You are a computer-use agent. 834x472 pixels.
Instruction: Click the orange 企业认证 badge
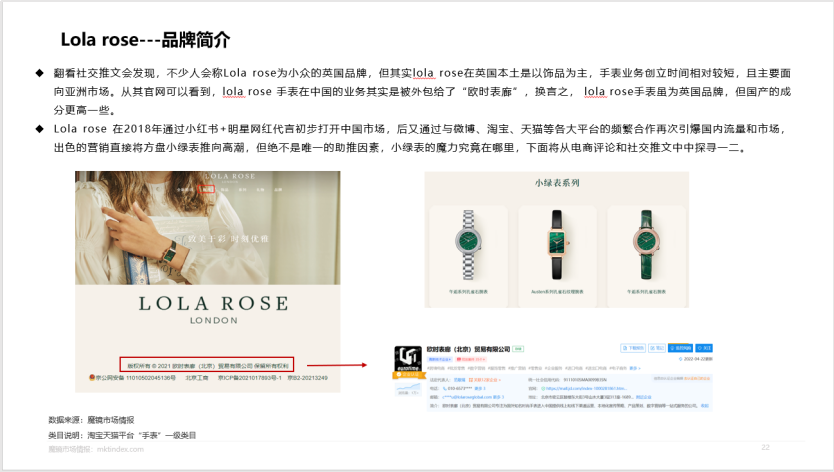[410, 375]
